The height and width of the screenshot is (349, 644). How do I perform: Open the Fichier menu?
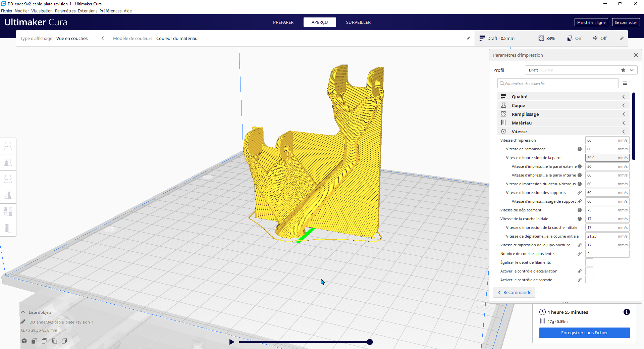pos(7,11)
